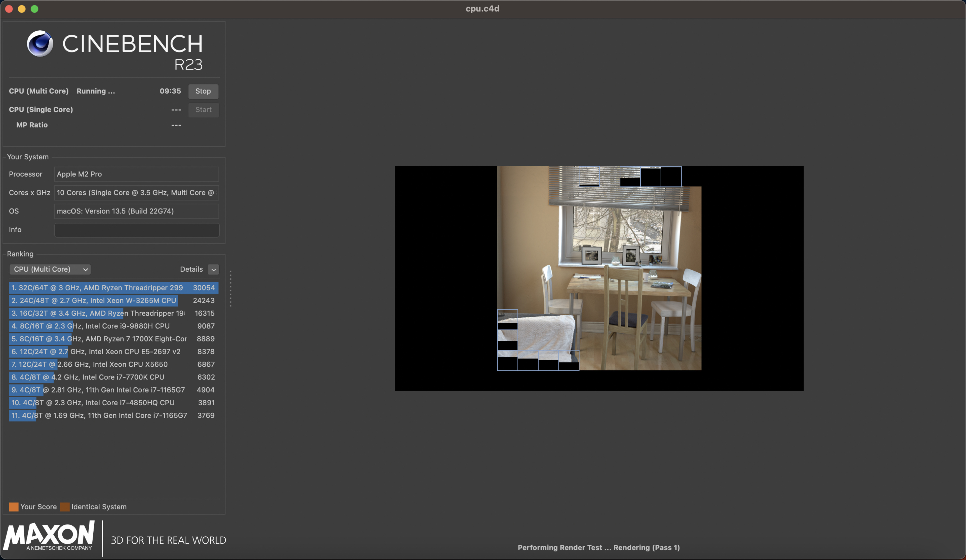966x560 pixels.
Task: Click the brown Identical System legend swatch
Action: 65,507
